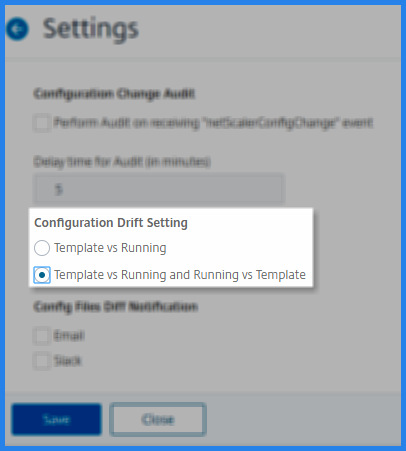Tick the Slack notification checkbox
Image resolution: width=406 pixels, height=451 pixels.
(x=42, y=361)
